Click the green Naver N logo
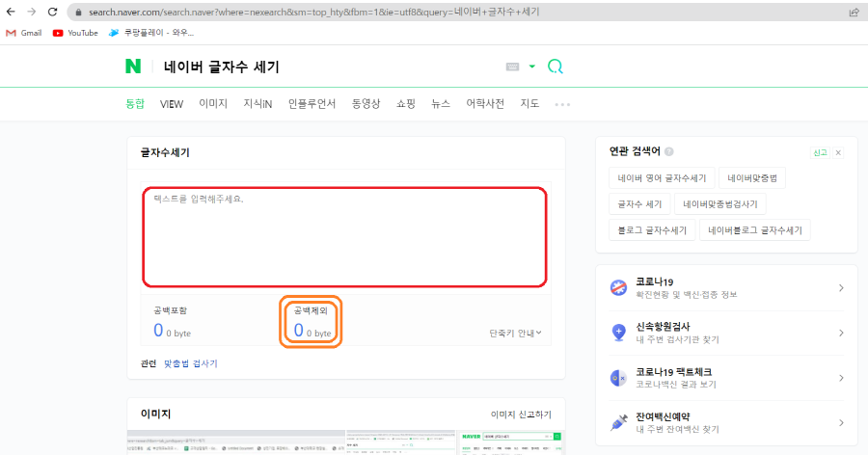 [x=133, y=67]
